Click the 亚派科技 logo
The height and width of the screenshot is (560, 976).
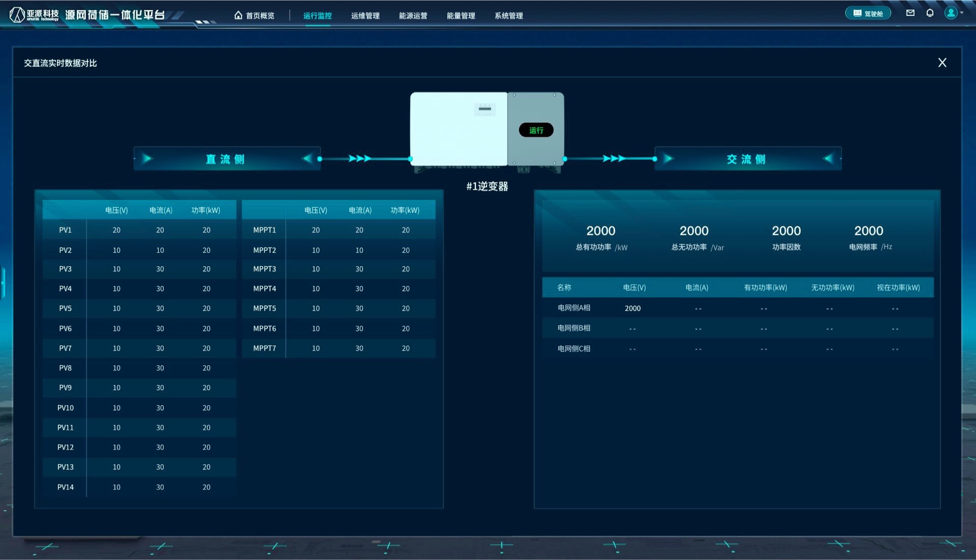(34, 15)
